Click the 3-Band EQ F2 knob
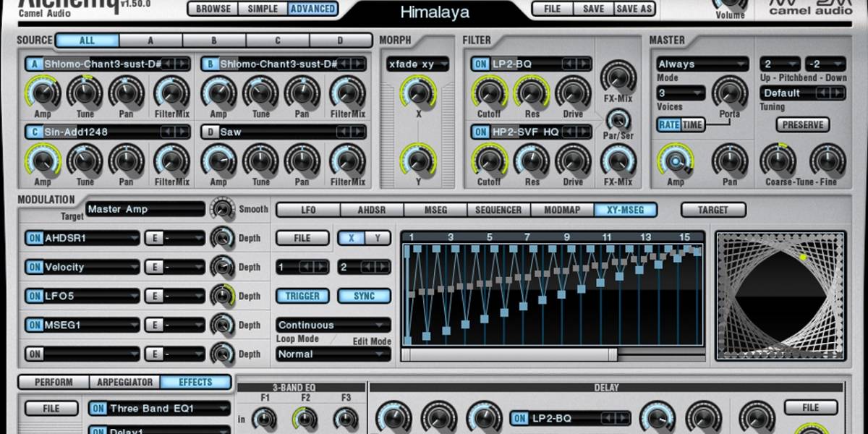Screen dimensions: 868x434 [x=305, y=418]
